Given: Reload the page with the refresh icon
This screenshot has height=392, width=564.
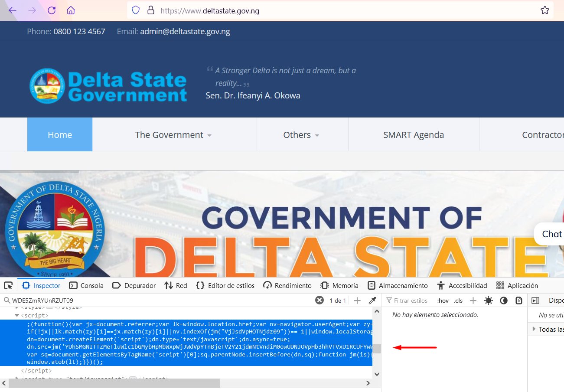Looking at the screenshot, I should coord(52,10).
